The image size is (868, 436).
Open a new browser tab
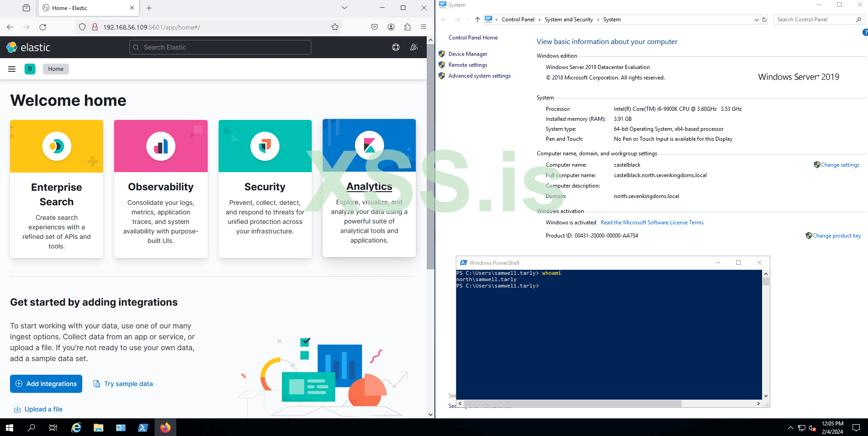[x=149, y=8]
